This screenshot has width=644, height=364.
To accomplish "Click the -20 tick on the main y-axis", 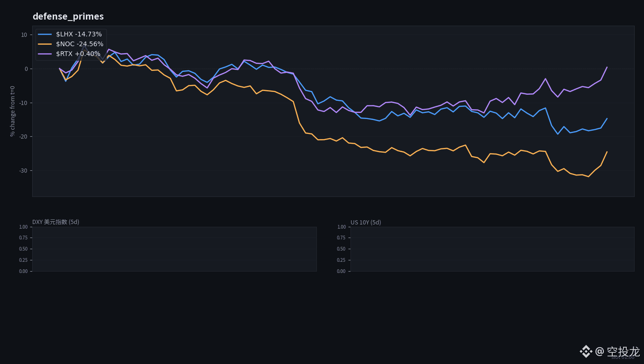I will coord(23,136).
